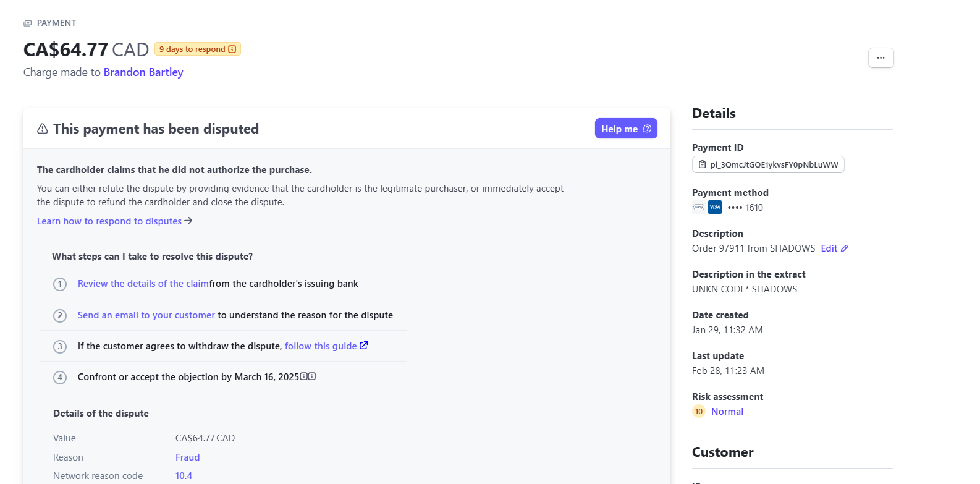The image size is (980, 484).
Task: Click the payment icon above the amount
Action: (27, 23)
